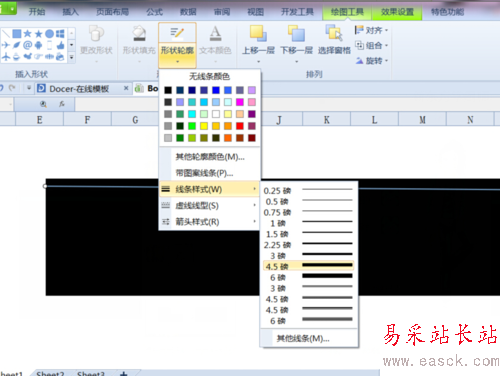Expand the 上移一层 dropdown arrow
Screen dimensions: 500x376
point(258,62)
